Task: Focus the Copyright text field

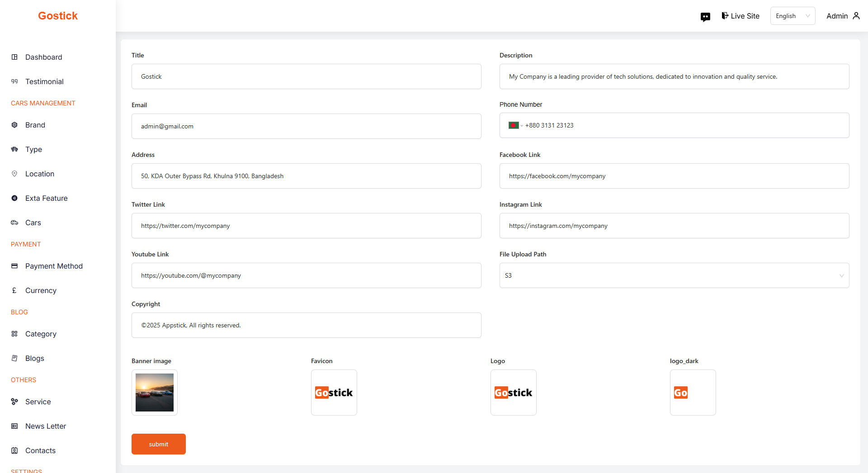Action: coord(306,325)
